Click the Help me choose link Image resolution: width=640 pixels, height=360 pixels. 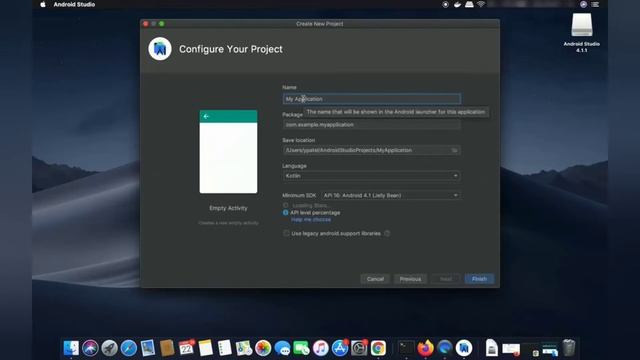click(311, 220)
